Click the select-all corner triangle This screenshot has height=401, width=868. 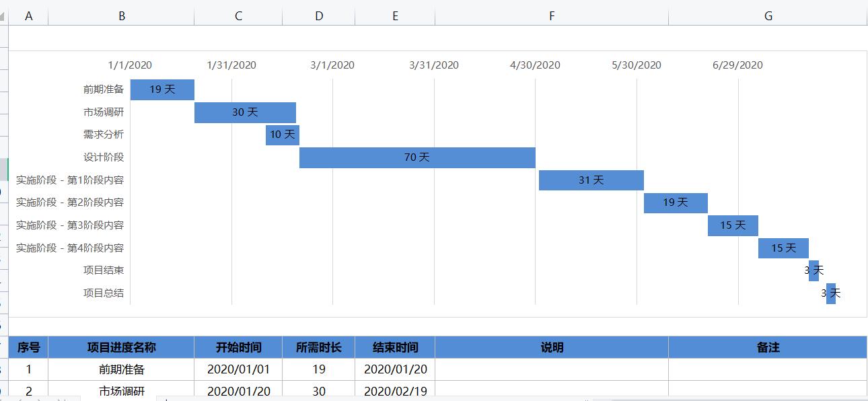pyautogui.click(x=3, y=16)
